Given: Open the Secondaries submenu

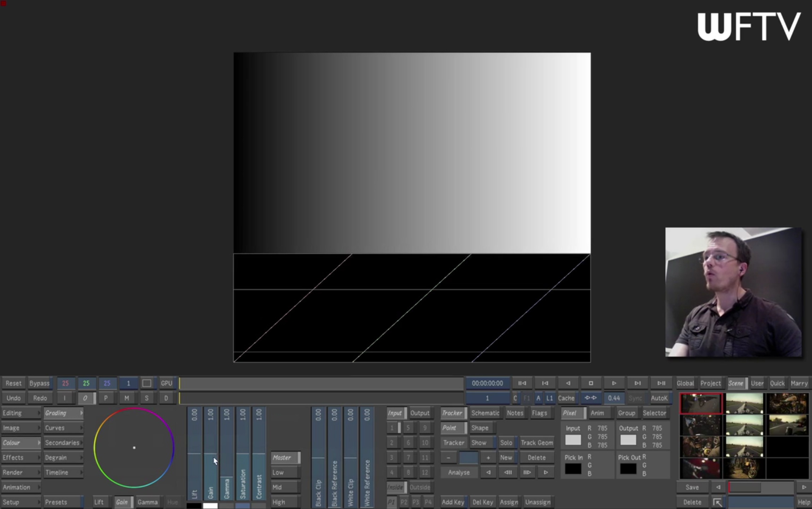Looking at the screenshot, I should [x=63, y=442].
